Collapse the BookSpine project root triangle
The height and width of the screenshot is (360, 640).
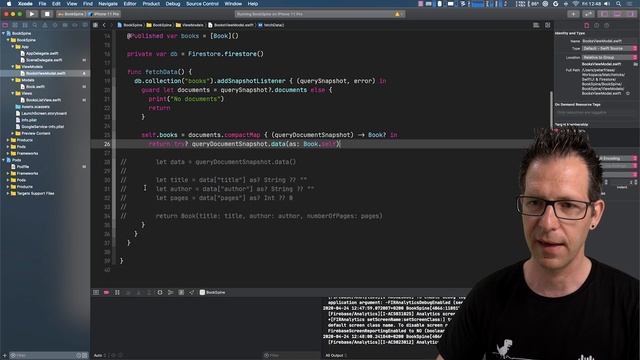[x=4, y=33]
